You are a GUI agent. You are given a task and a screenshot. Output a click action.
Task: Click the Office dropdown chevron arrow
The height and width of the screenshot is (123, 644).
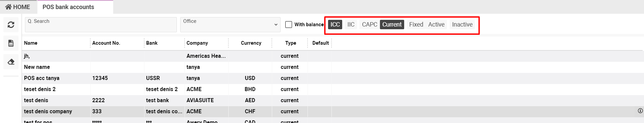click(276, 25)
